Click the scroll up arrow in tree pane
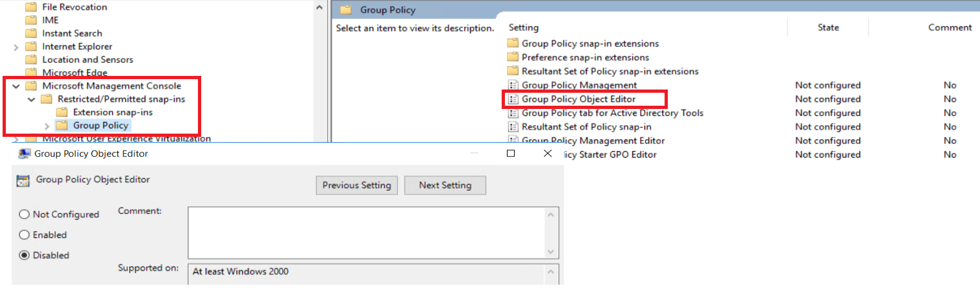The height and width of the screenshot is (288, 980). [319, 7]
